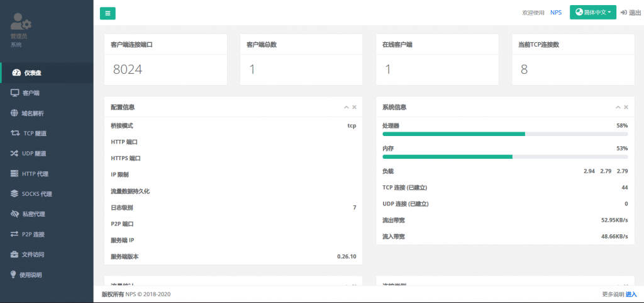The image size is (644, 303).
Task: Go to 域名解析 in the sidebar
Action: (x=47, y=113)
